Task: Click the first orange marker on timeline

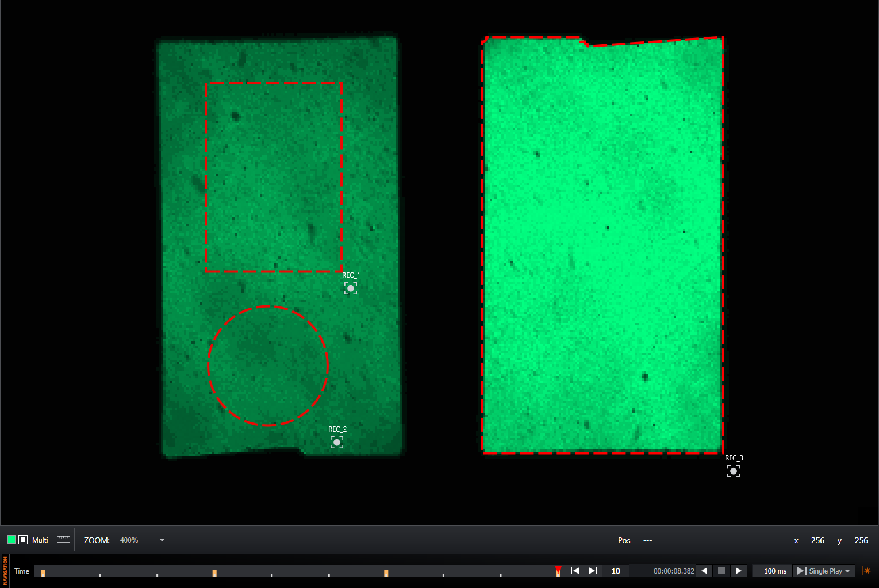Action: coord(43,572)
